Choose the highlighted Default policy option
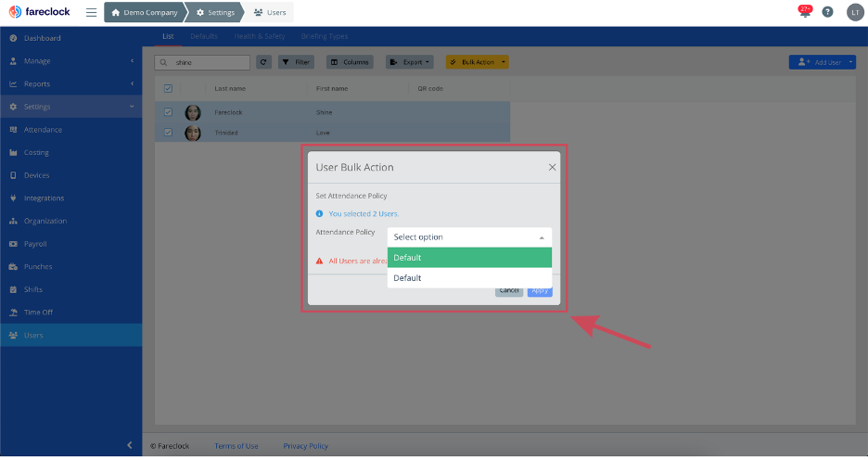Screen dimensions: 868x460 (469, 258)
